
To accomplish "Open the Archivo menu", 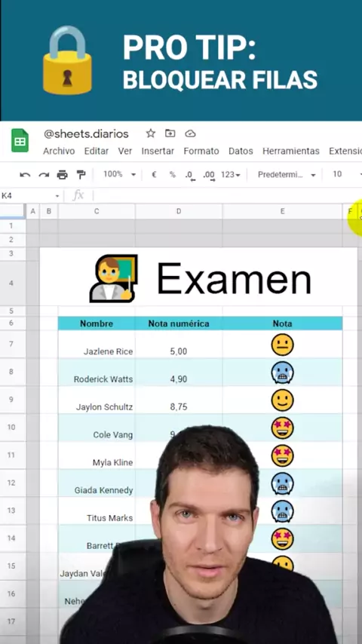I will coord(59,151).
